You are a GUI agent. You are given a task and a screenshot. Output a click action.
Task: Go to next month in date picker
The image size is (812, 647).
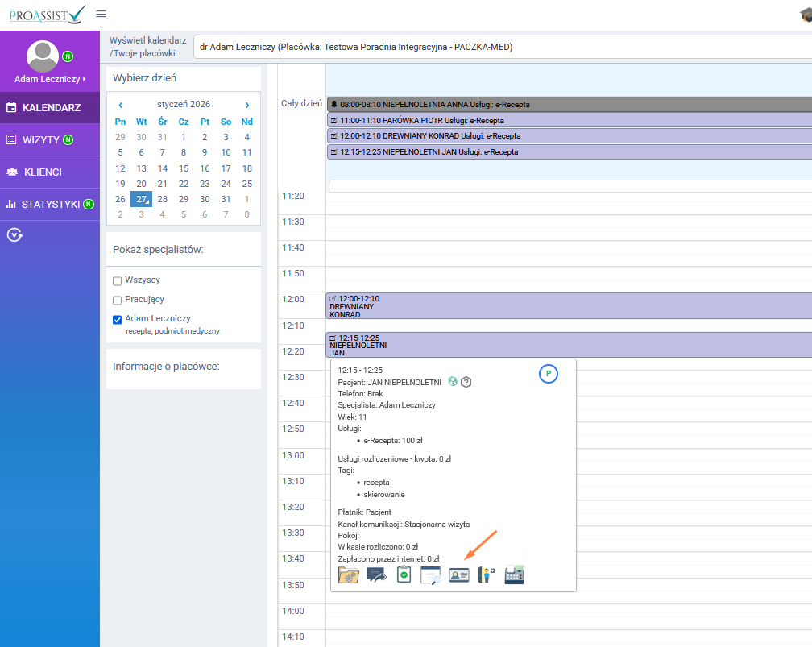click(x=246, y=105)
